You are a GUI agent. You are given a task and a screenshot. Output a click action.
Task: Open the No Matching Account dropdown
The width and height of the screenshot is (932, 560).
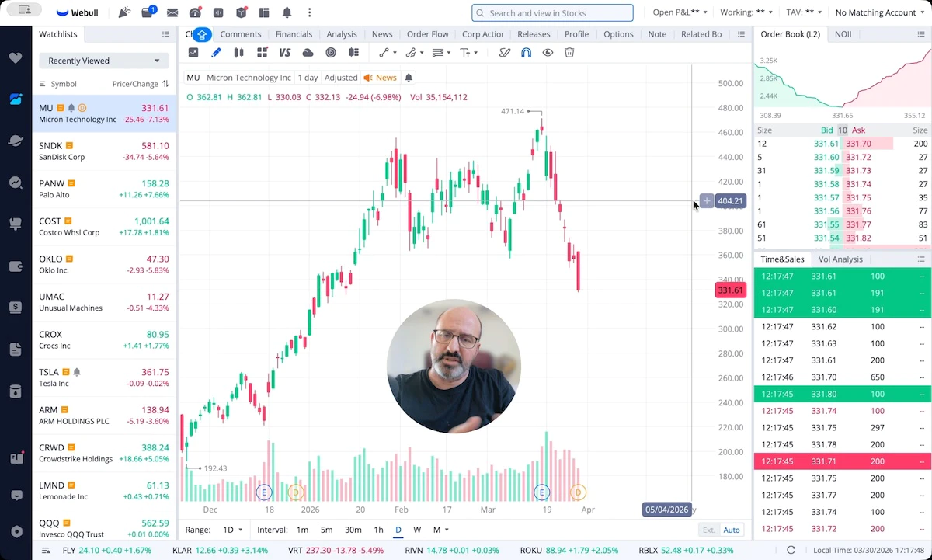click(x=880, y=12)
